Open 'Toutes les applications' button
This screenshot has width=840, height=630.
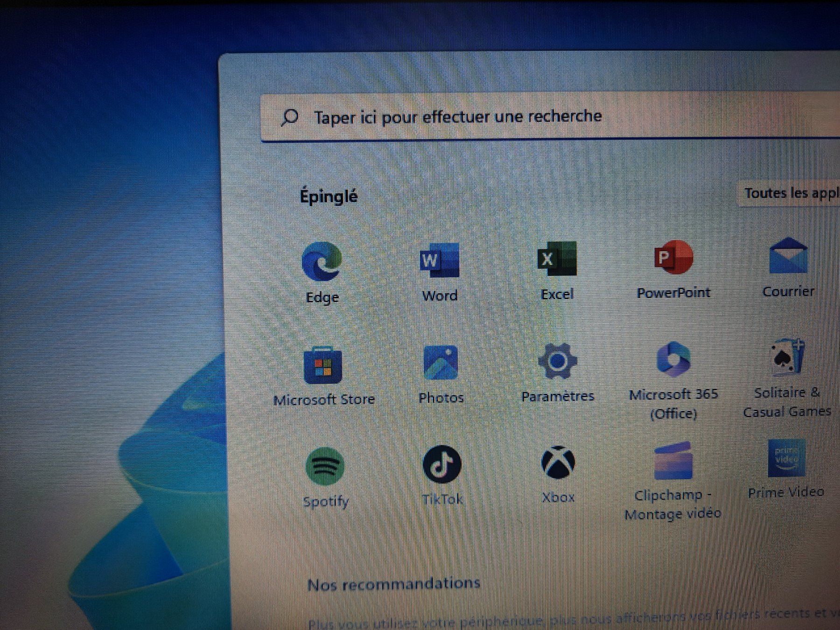[790, 193]
